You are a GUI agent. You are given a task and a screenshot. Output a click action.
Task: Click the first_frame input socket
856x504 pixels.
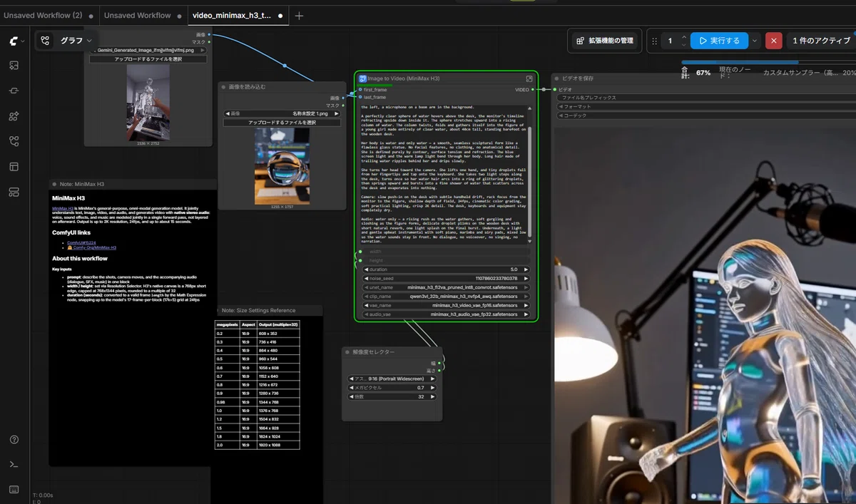point(360,90)
